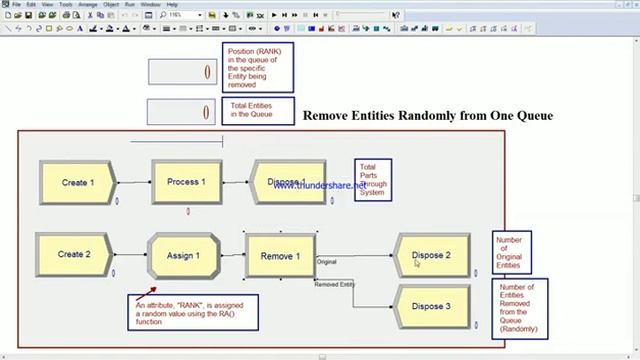Select the Process 1 module
The width and height of the screenshot is (640, 360).
(187, 182)
